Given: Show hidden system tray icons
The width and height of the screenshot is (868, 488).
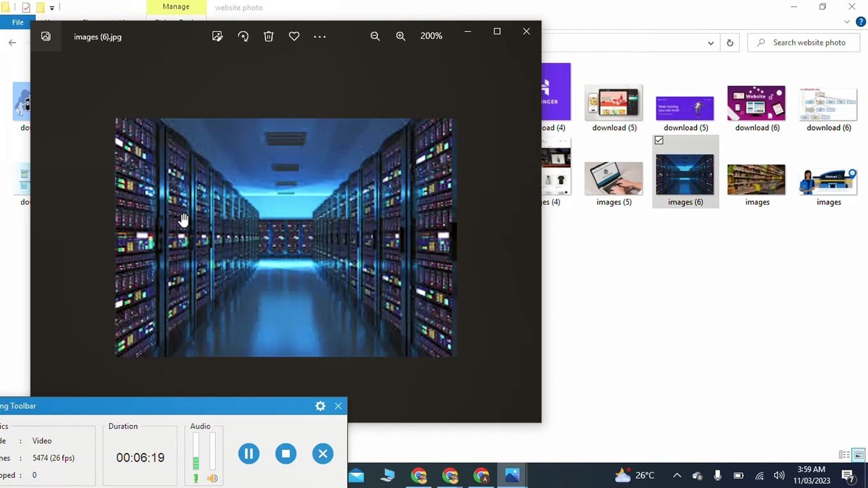Looking at the screenshot, I should tap(677, 476).
